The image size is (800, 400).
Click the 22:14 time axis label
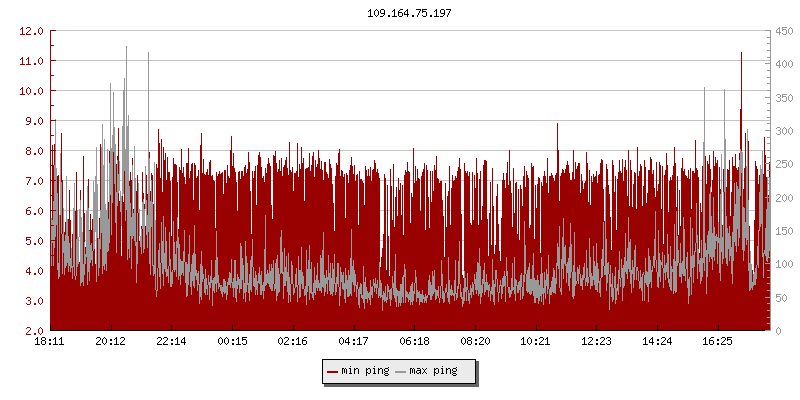point(172,342)
